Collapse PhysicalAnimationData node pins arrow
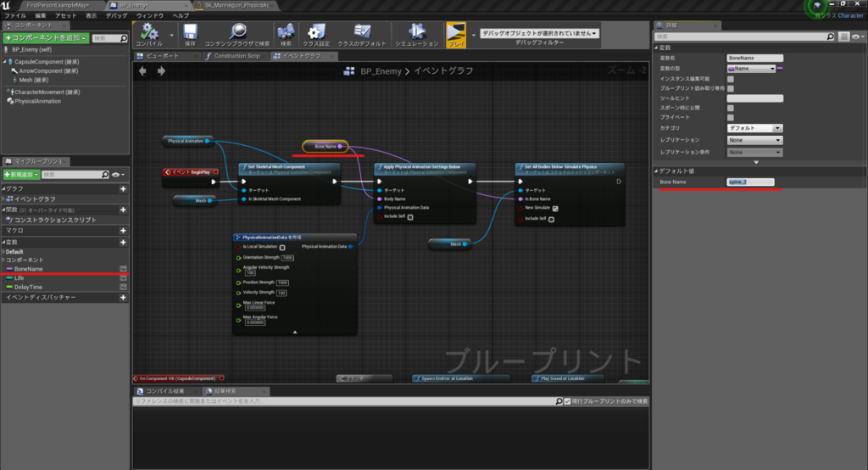 294,332
